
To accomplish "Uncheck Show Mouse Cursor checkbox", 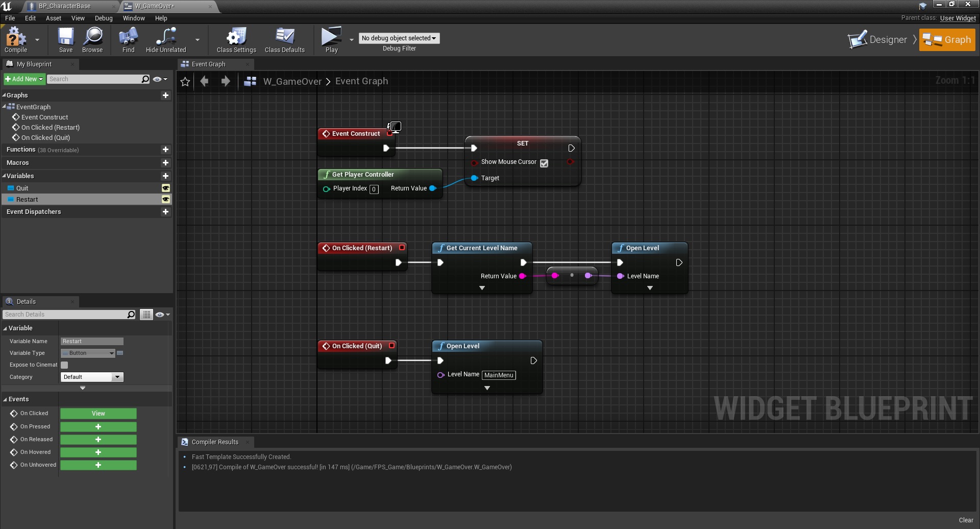I will (x=544, y=163).
